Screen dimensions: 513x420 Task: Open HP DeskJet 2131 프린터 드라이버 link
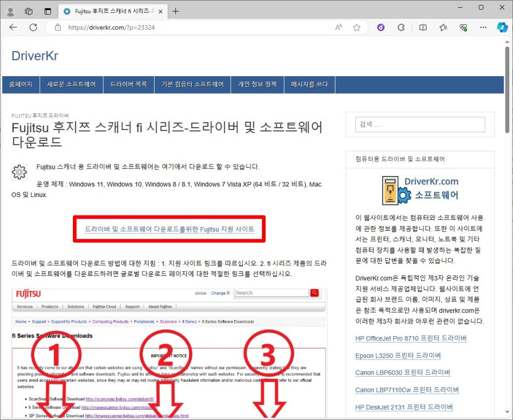point(404,407)
